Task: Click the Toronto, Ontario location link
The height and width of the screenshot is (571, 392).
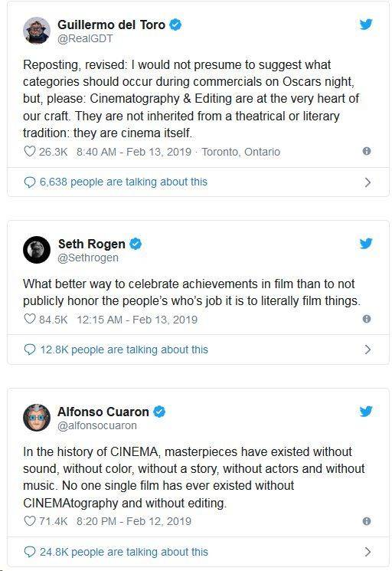Action: [x=240, y=152]
